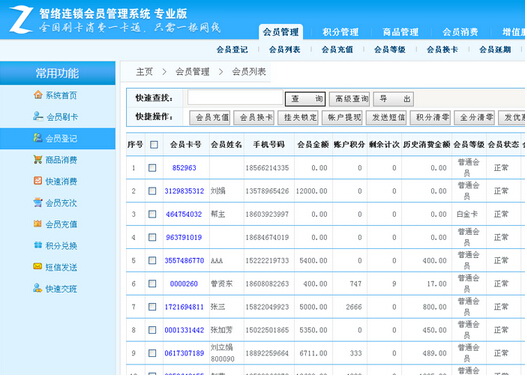527x376 pixels.
Task: Open the 会员换卡 submenu item in top bar
Action: click(x=442, y=50)
